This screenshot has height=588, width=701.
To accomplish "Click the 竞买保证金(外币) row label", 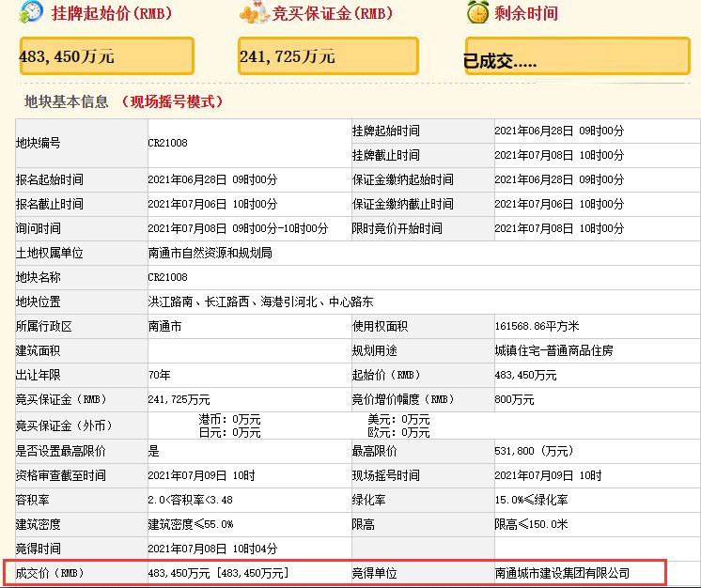I will (x=64, y=426).
